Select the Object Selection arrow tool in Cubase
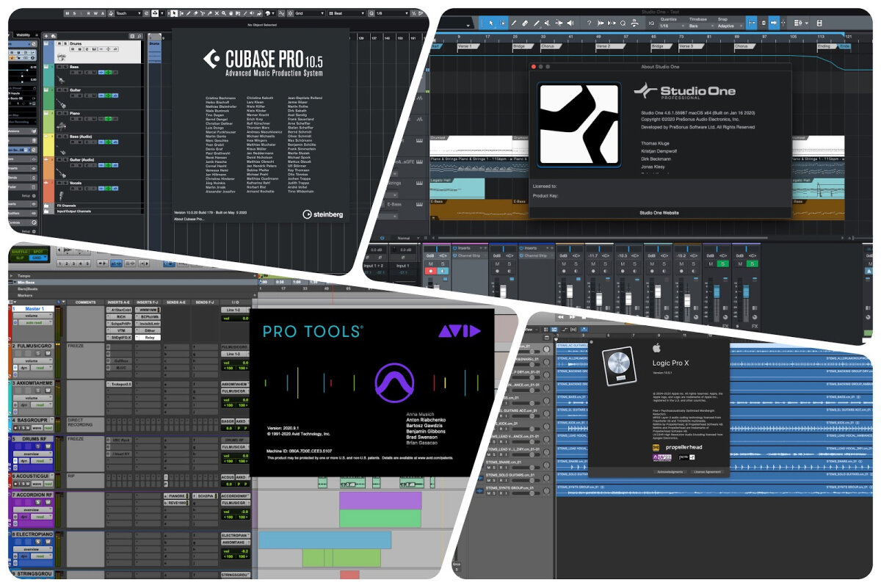The width and height of the screenshot is (881, 588). click(x=174, y=13)
